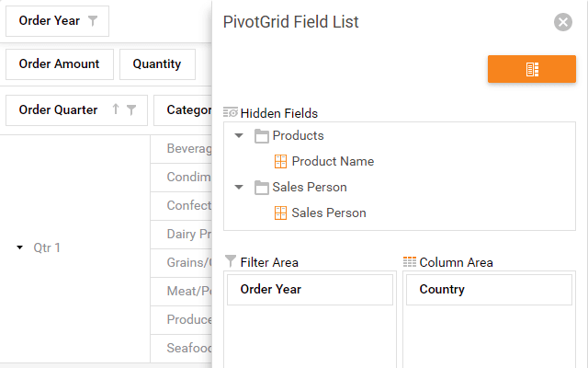The height and width of the screenshot is (368, 588).
Task: Click the orange field list layout button
Action: pos(531,69)
